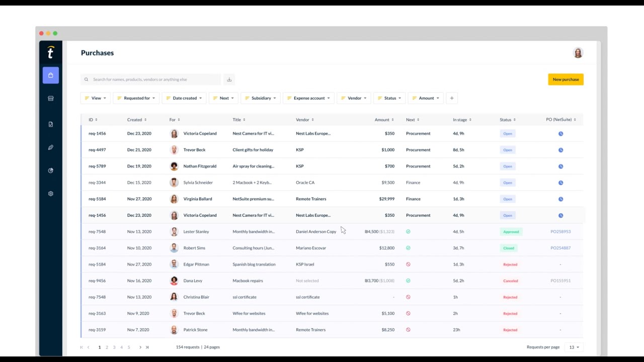The height and width of the screenshot is (362, 644).
Task: Click the New purchase button
Action: 566,79
